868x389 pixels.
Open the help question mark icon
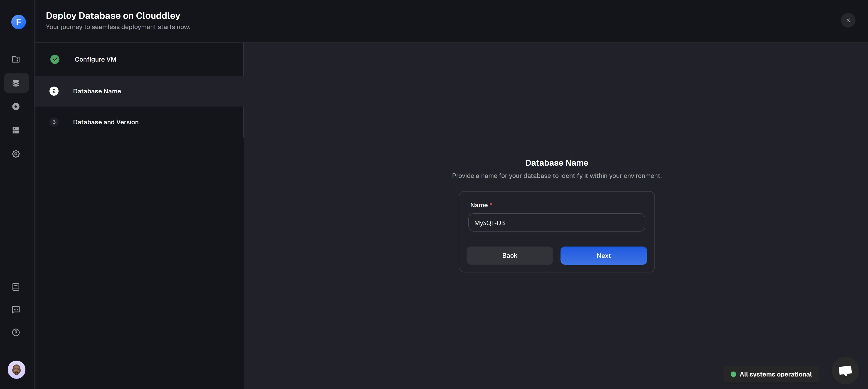pyautogui.click(x=16, y=332)
